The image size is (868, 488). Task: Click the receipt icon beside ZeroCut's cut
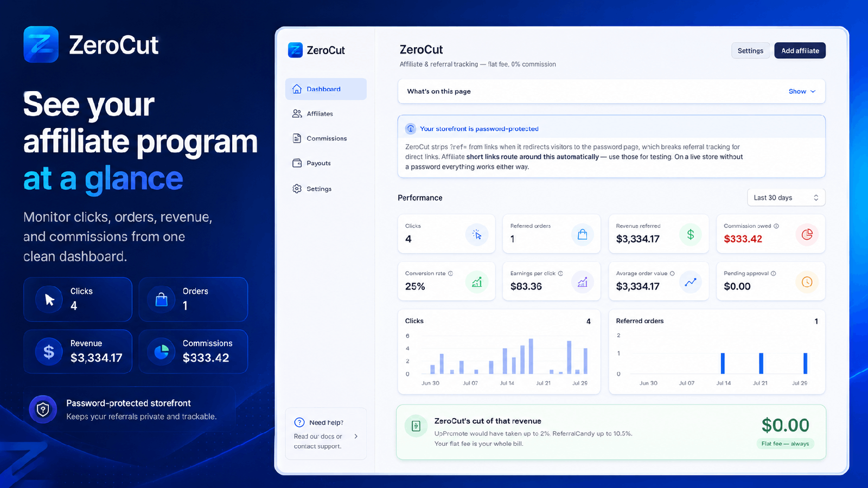(416, 426)
